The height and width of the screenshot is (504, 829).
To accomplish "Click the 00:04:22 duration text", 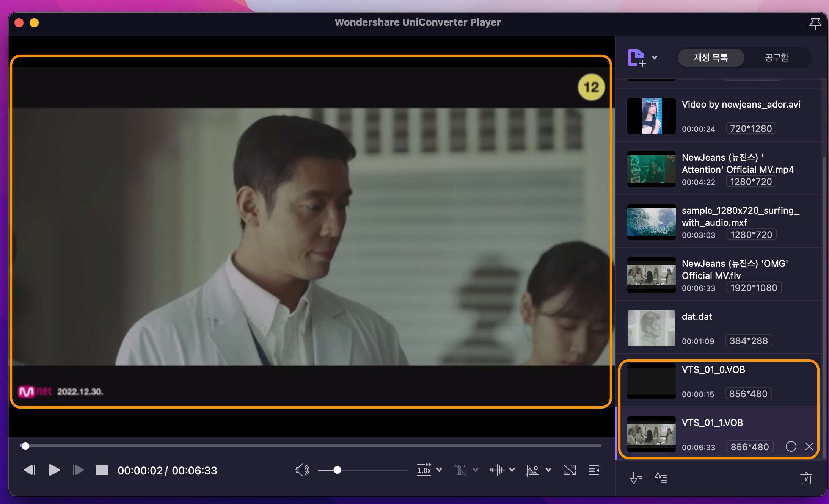I will 699,182.
